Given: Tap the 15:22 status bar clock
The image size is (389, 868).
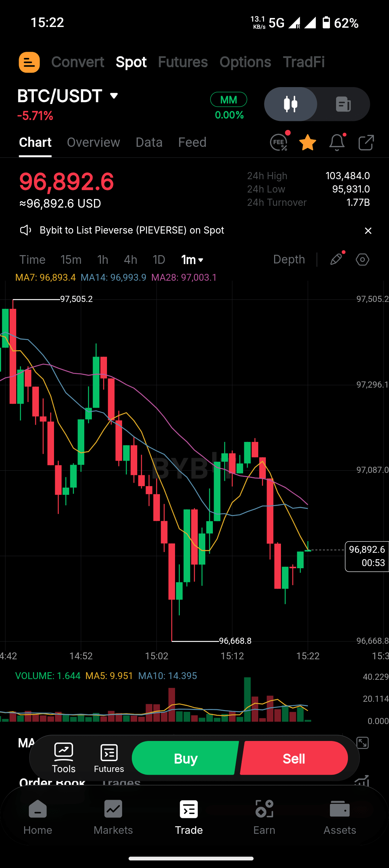Looking at the screenshot, I should pyautogui.click(x=47, y=23).
